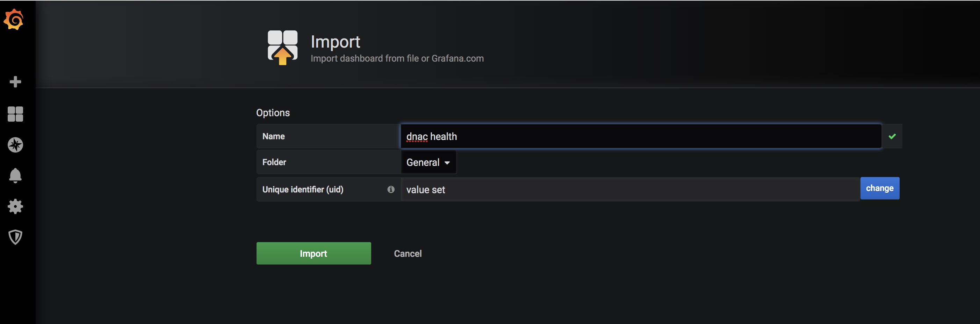Open the Configuration gear icon
The width and height of the screenshot is (980, 324).
(x=15, y=206)
